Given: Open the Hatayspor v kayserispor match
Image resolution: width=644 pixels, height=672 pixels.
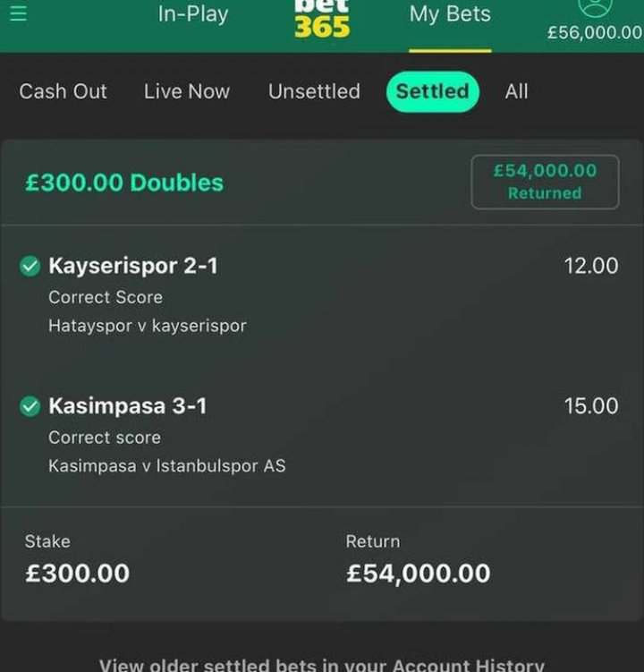Looking at the screenshot, I should click(x=148, y=326).
